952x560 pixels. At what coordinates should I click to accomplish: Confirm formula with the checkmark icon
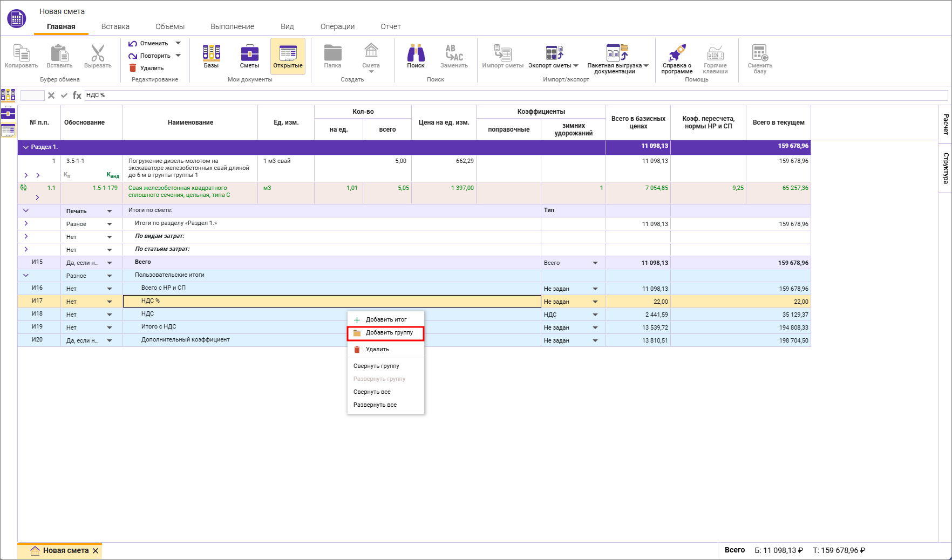pyautogui.click(x=64, y=95)
